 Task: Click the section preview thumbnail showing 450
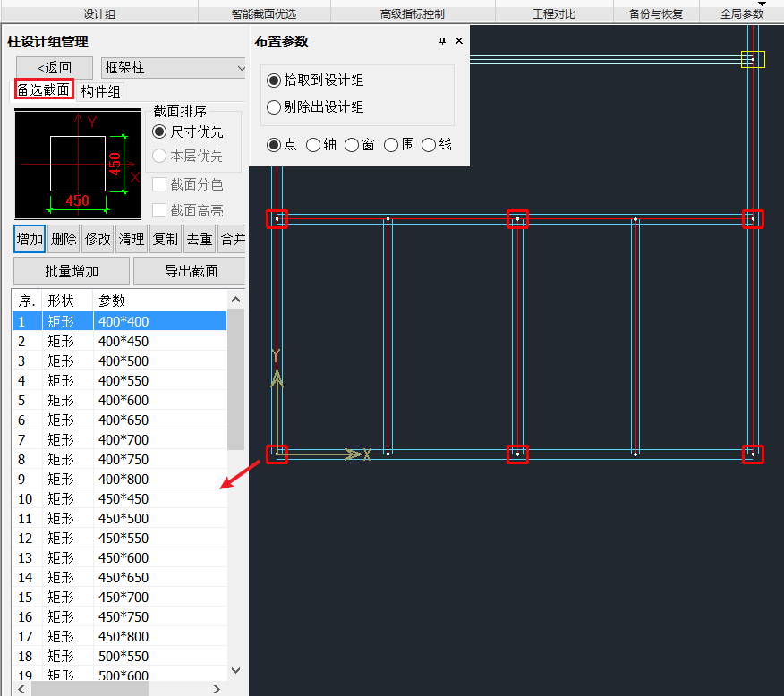tap(78, 165)
